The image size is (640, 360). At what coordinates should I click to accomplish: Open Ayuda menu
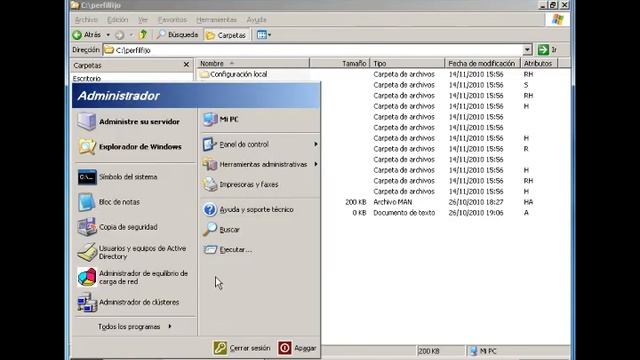(x=256, y=20)
